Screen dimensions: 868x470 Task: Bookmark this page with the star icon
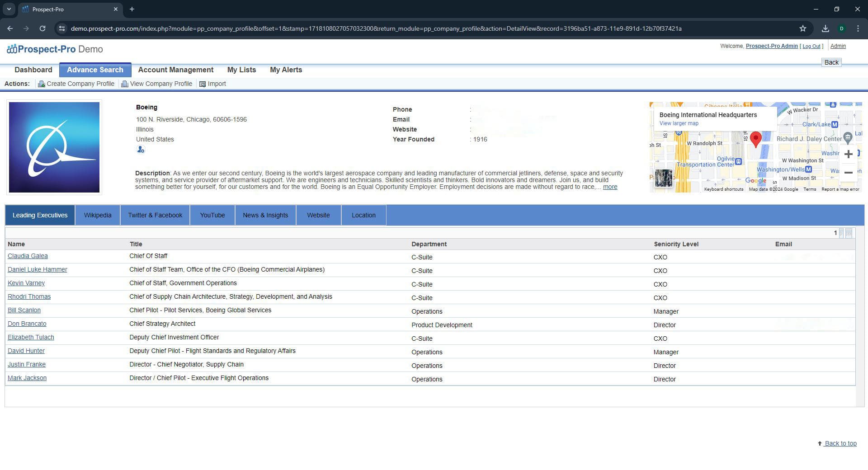pos(803,28)
